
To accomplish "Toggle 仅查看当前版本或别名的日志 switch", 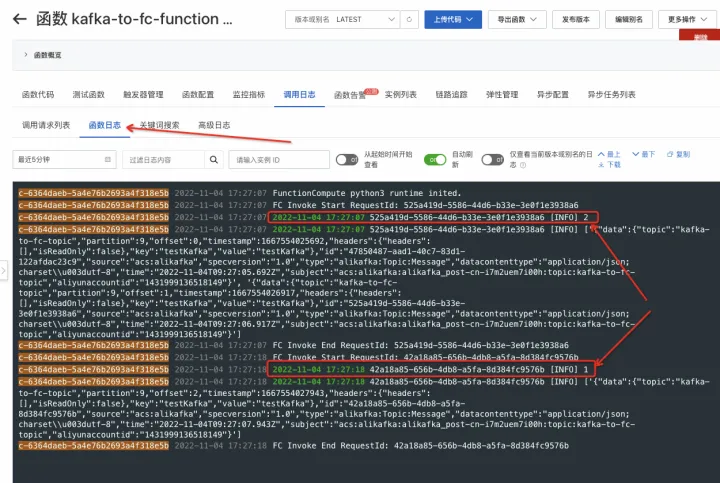I will (493, 160).
